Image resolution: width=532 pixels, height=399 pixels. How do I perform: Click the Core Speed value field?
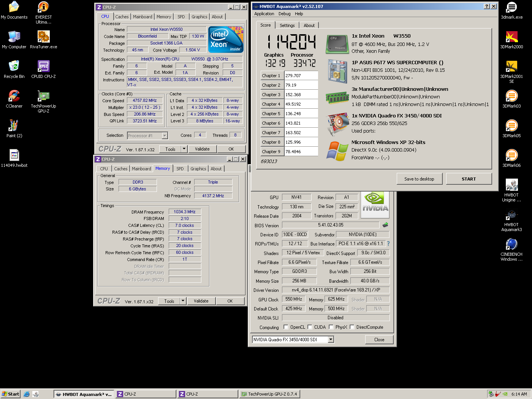tap(145, 101)
